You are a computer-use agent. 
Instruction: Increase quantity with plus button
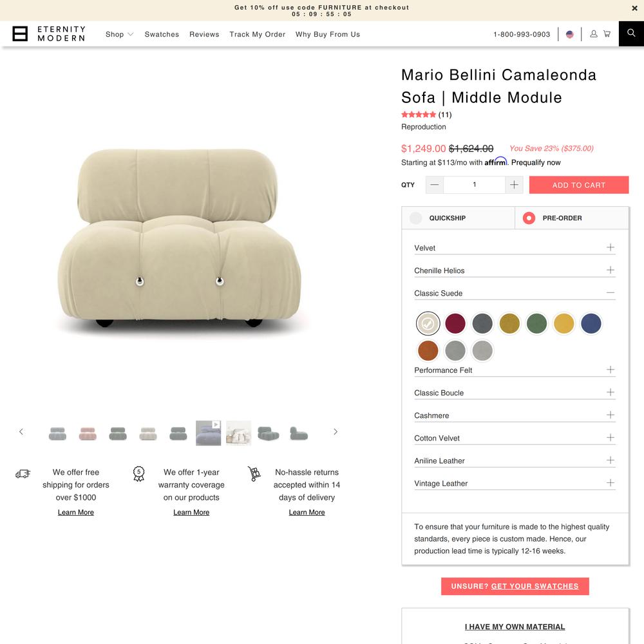(x=514, y=185)
